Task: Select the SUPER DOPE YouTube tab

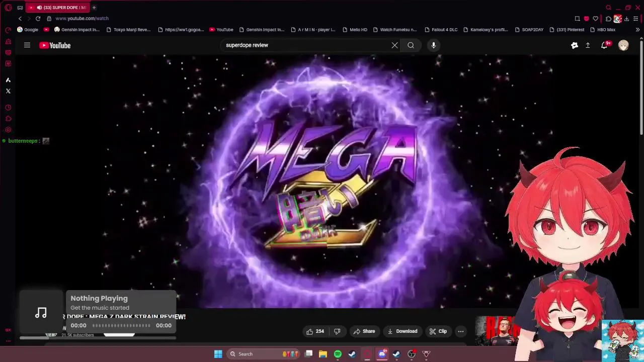Action: [x=57, y=8]
